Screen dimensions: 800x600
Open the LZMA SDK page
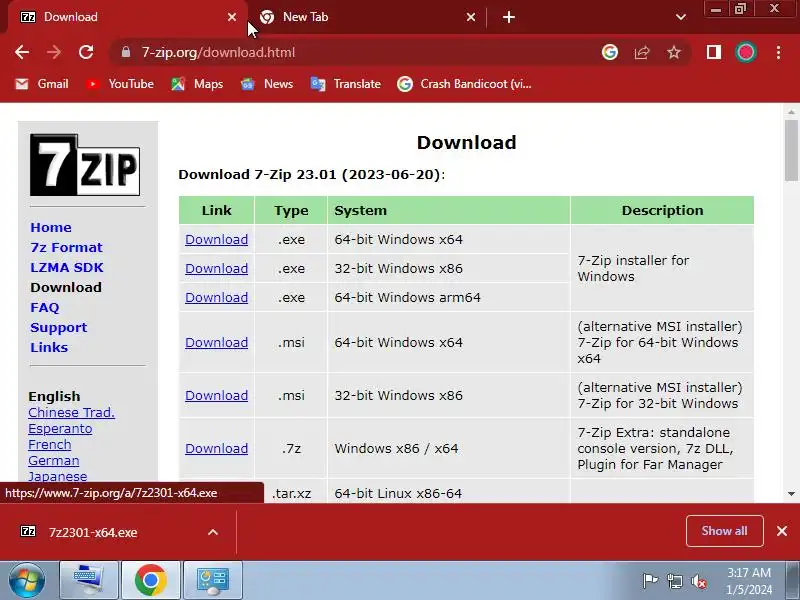coord(67,267)
